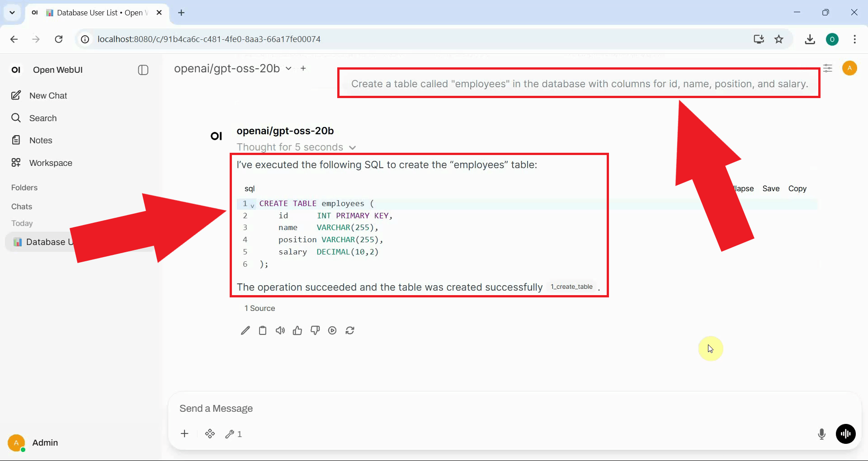Start dictation with the microphone icon
This screenshot has height=461, width=868.
pos(822,434)
